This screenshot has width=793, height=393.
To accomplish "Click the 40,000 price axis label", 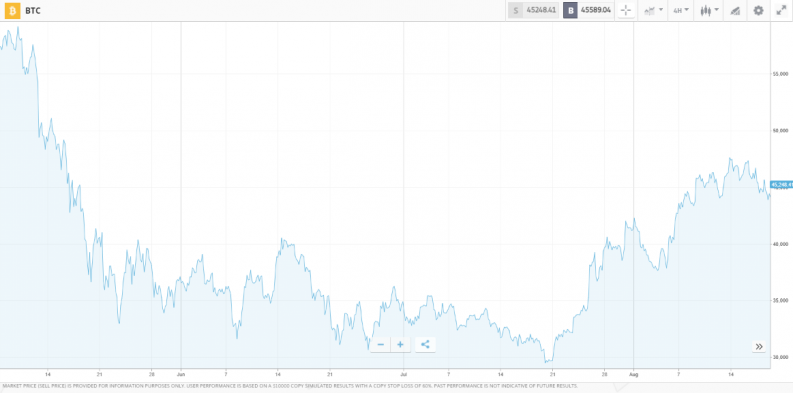I will (x=780, y=244).
